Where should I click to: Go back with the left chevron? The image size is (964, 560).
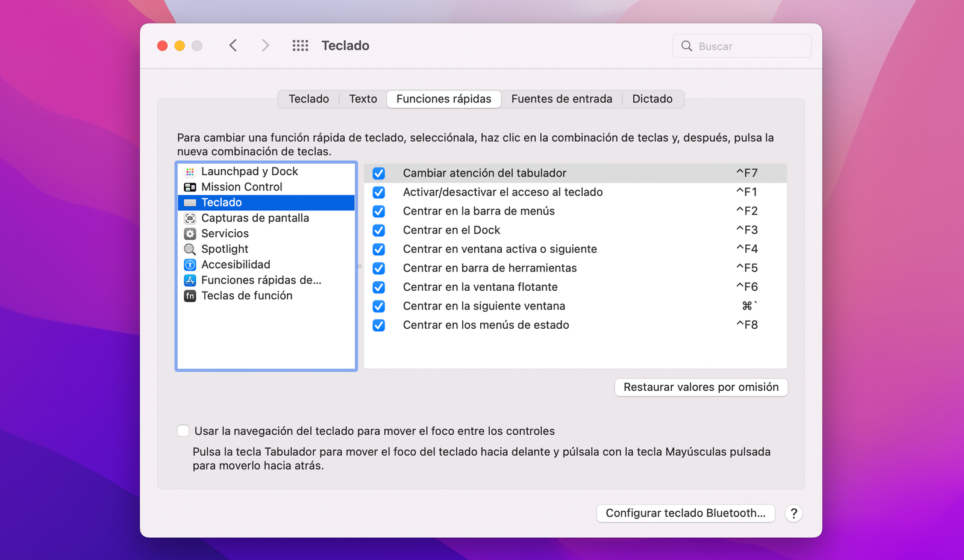coord(233,46)
